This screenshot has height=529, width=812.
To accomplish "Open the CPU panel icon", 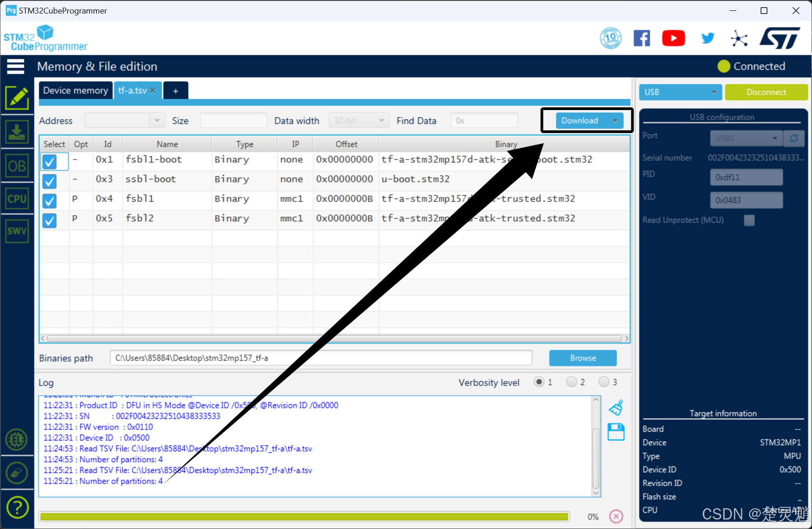I will point(17,199).
